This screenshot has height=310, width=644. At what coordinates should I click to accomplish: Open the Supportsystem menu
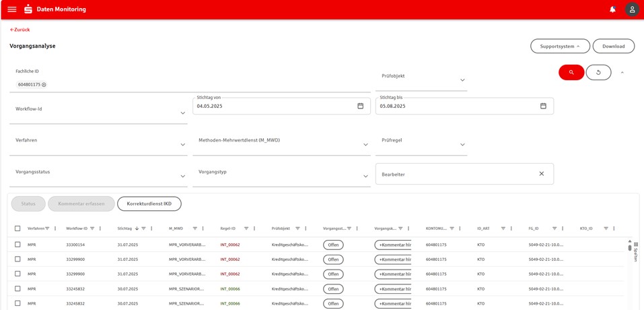coord(560,46)
